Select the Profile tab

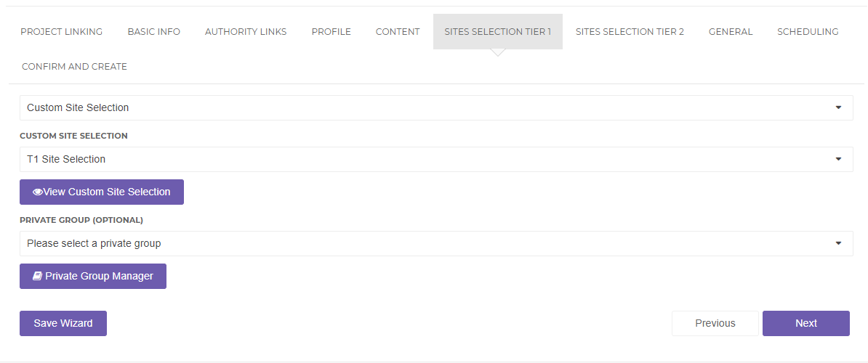pos(331,32)
